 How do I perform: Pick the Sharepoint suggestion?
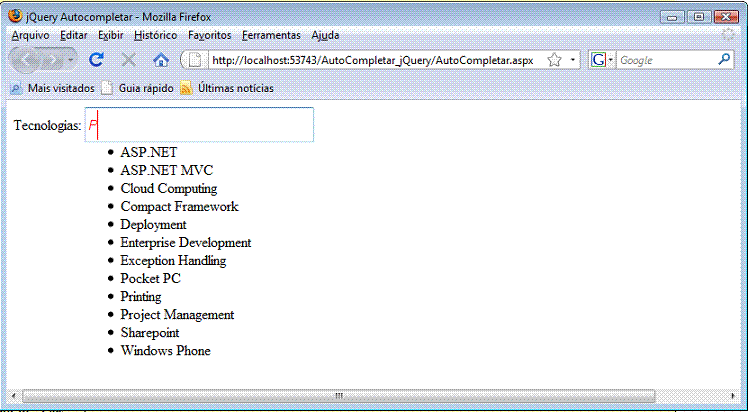pyautogui.click(x=150, y=332)
